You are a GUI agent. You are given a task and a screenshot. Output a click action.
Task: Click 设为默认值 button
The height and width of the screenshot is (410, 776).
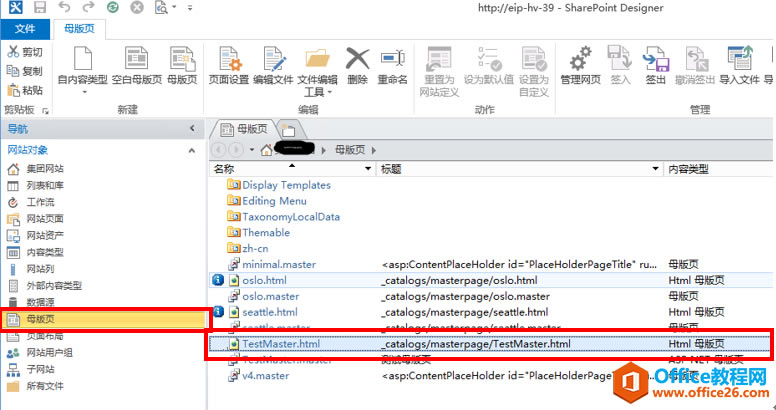point(488,66)
